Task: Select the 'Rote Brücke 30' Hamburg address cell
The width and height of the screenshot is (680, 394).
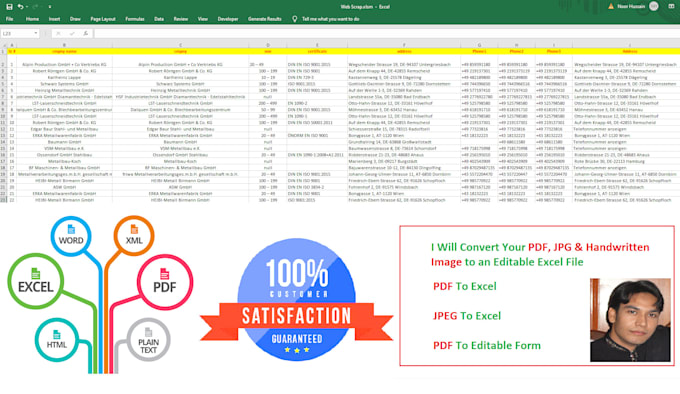Action: [x=626, y=161]
